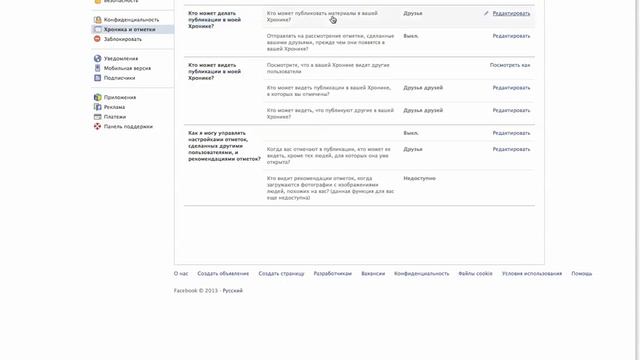Open Создать объявление footer link
Screen dimensions: 640x360
point(223,273)
